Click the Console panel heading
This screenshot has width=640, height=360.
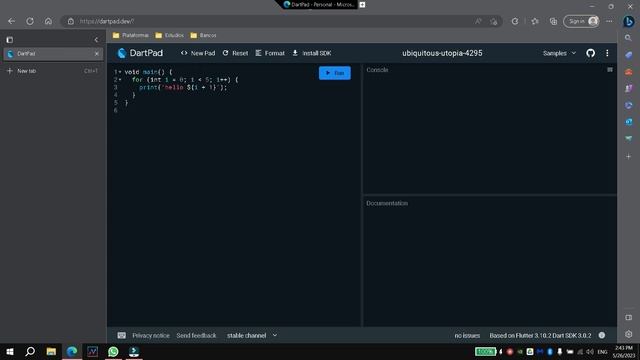tap(377, 70)
